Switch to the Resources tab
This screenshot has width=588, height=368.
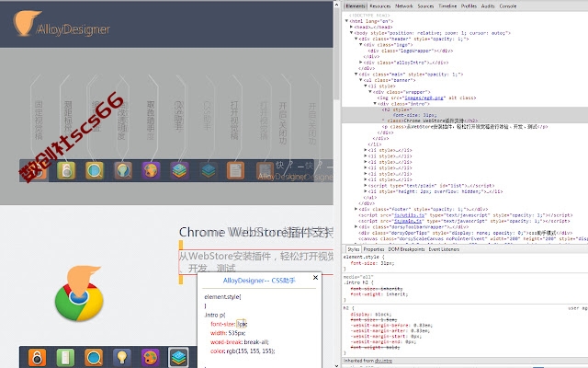pos(379,6)
